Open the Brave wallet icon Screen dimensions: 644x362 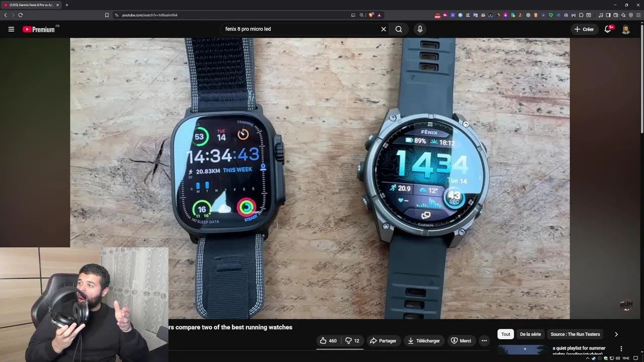(x=616, y=15)
